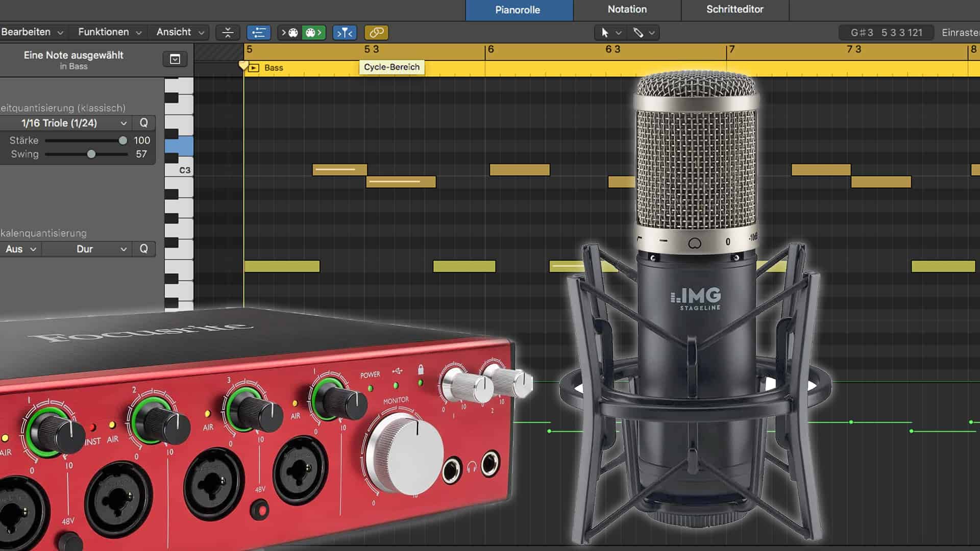Click ruler bar 6
The height and width of the screenshot is (551, 980).
tap(491, 49)
